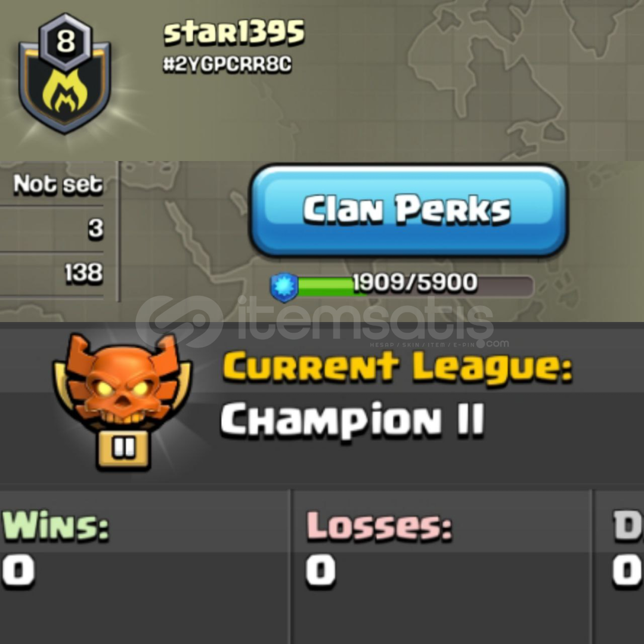Click the yellow flame emblem inside the shield
The image size is (644, 644).
coord(65,91)
